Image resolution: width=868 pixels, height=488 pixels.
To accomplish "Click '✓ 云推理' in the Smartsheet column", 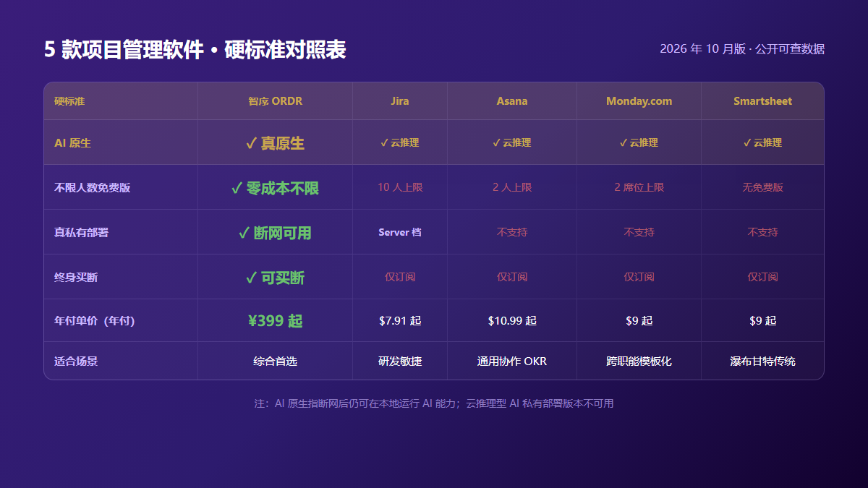I will point(763,143).
